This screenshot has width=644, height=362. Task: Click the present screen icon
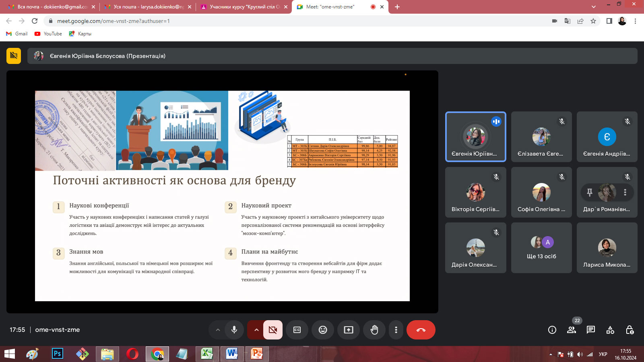click(349, 330)
